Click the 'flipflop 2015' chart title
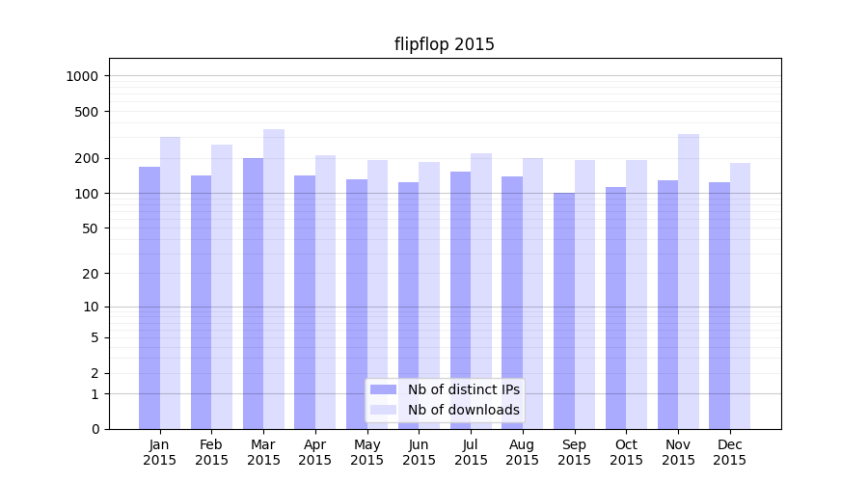 444,44
